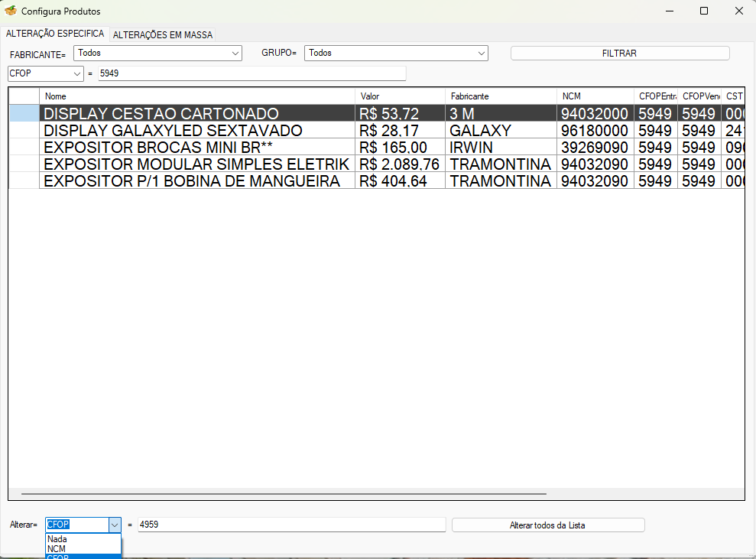Click Alterar todos da Lista button
This screenshot has height=559, width=756.
tap(548, 525)
